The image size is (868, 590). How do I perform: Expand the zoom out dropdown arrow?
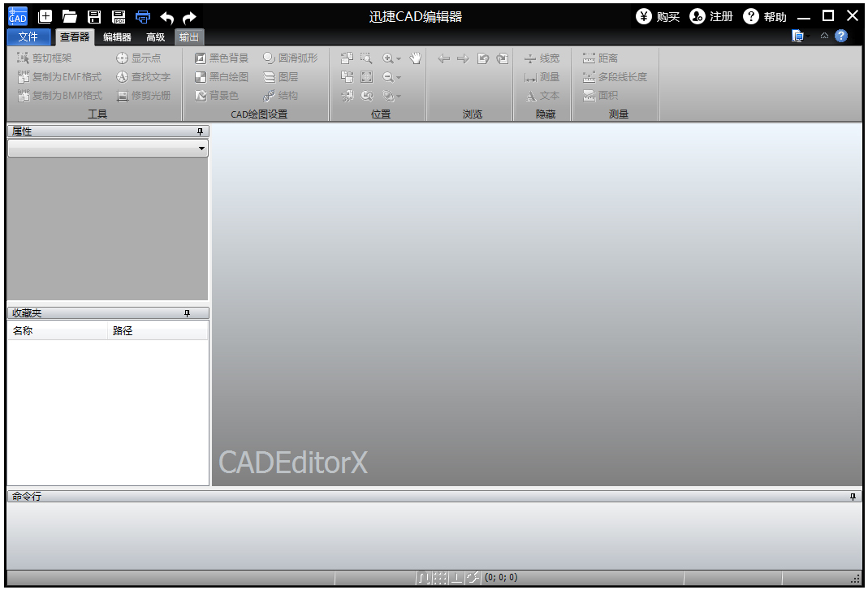pos(399,77)
